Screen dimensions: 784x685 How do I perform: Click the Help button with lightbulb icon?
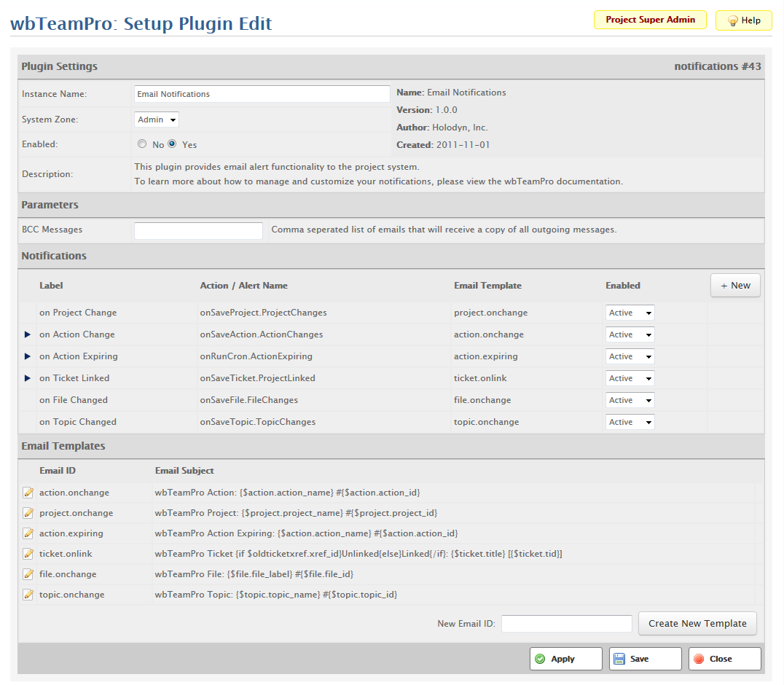pos(743,20)
